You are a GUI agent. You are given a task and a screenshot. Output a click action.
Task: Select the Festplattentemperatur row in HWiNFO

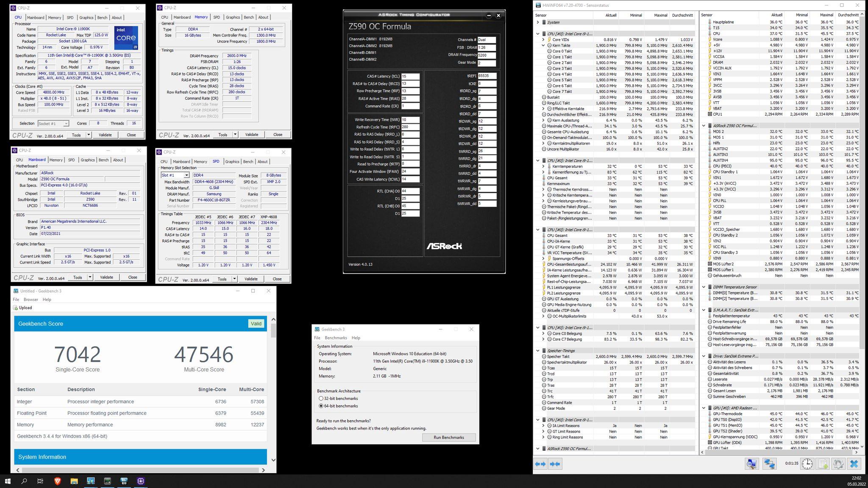coord(780,316)
